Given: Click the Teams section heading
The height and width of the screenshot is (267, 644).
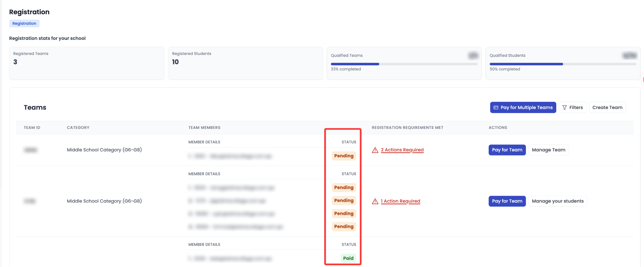Looking at the screenshot, I should coord(35,107).
